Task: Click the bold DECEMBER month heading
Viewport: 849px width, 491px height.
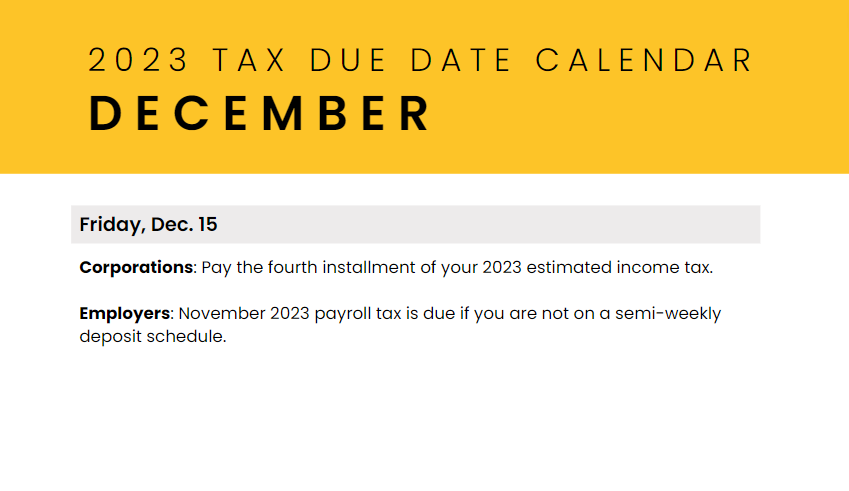Action: click(x=259, y=113)
